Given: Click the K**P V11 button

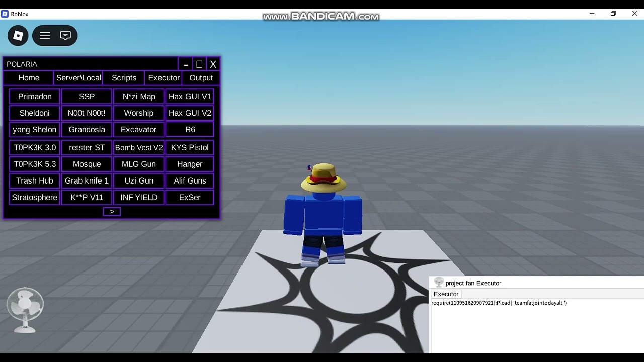Looking at the screenshot, I should point(87,198).
